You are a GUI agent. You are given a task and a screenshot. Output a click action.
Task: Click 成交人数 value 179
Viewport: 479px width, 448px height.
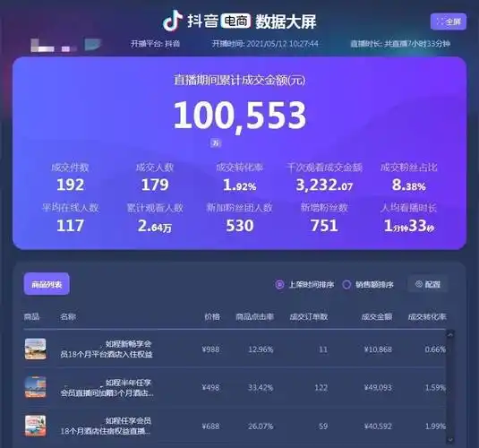pos(155,185)
